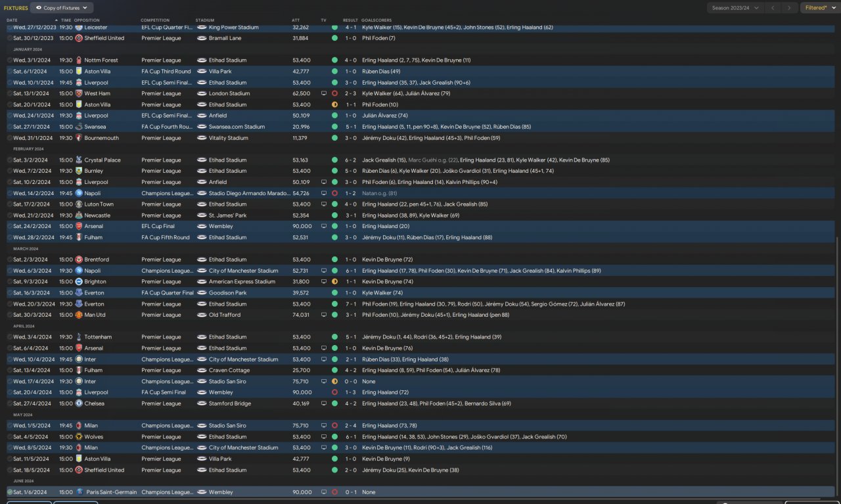Click the American Express Stadium name

click(x=242, y=282)
